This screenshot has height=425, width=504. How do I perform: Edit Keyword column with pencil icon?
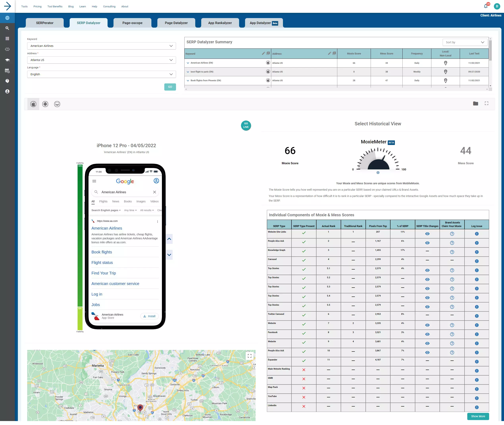(264, 53)
